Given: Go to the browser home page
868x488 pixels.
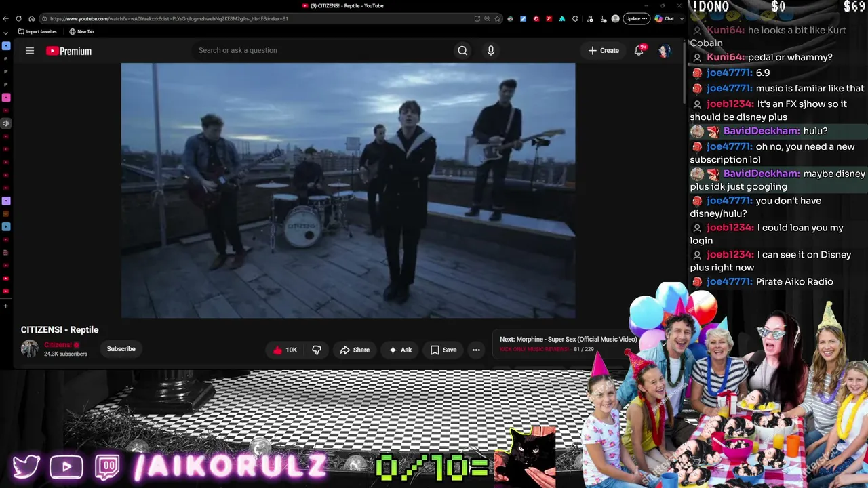Looking at the screenshot, I should tap(31, 19).
